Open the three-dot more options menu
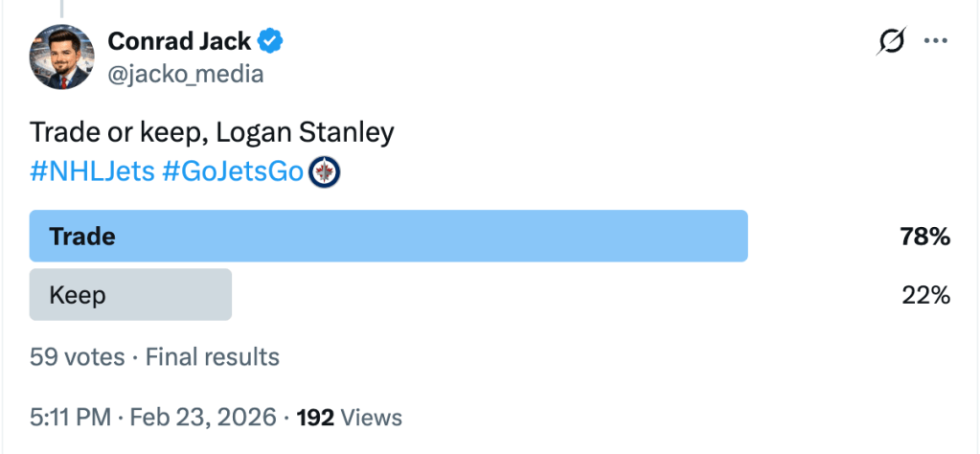This screenshot has height=454, width=980. tap(935, 41)
